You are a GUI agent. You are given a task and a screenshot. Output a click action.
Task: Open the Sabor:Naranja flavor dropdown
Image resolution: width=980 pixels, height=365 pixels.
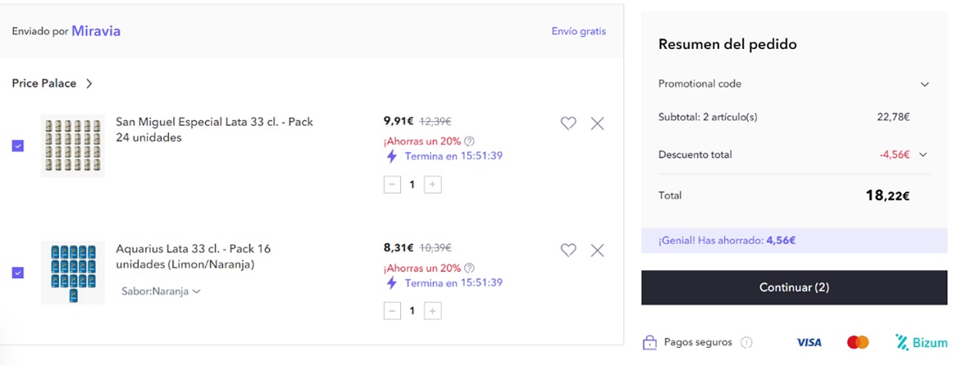pos(161,291)
